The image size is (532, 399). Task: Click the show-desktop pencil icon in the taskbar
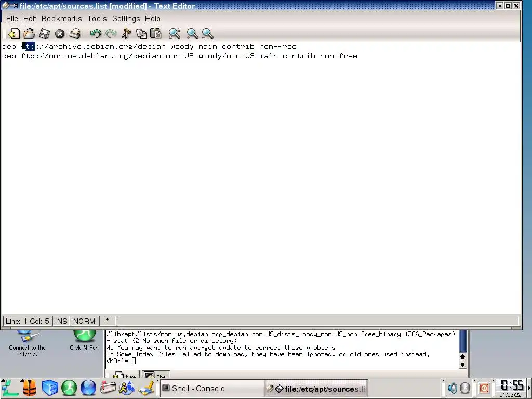pyautogui.click(x=146, y=389)
